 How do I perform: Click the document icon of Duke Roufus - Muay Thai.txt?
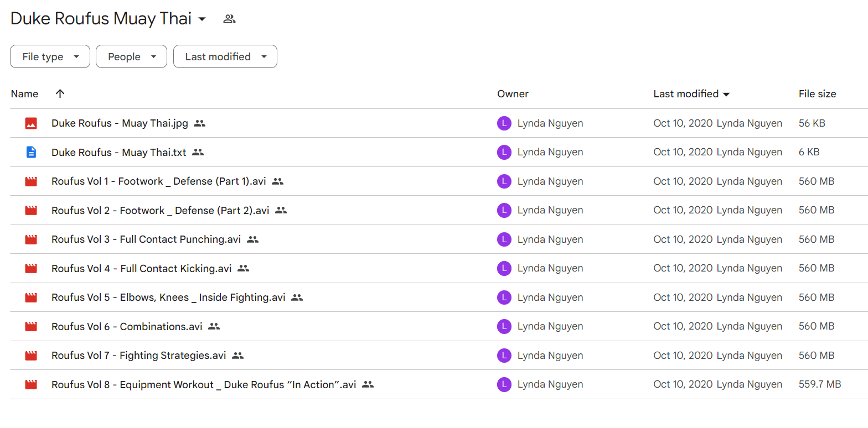[31, 152]
